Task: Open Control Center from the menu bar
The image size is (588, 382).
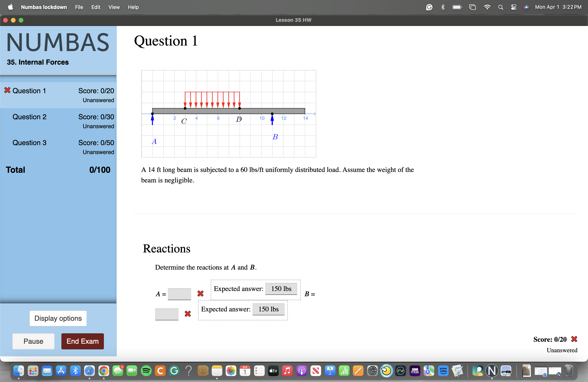Action: (x=514, y=7)
